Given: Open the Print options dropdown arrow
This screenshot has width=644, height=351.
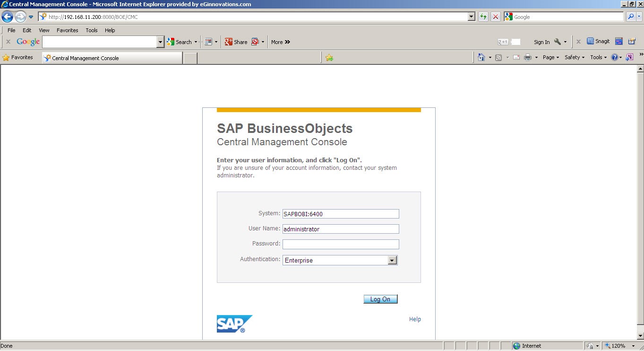Looking at the screenshot, I should coord(536,58).
